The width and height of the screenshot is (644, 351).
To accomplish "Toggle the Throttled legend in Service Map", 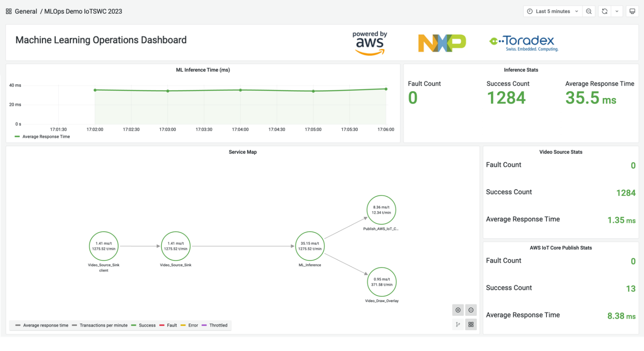I will [x=215, y=325].
